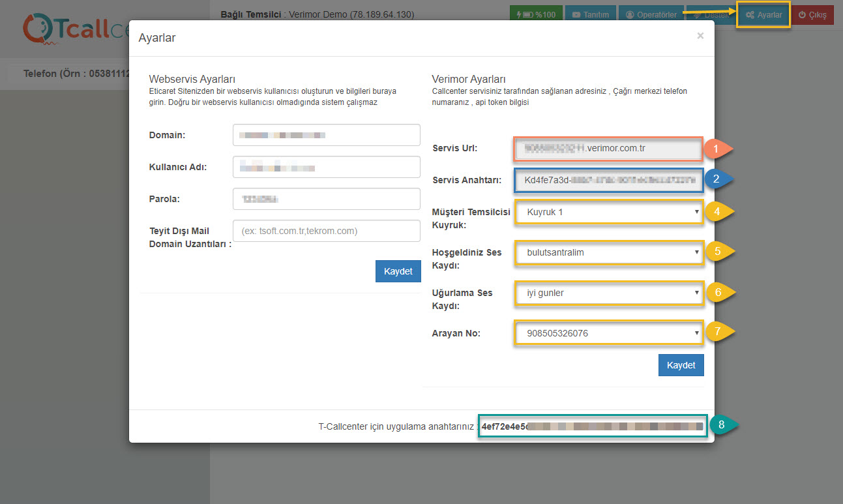Click the Servis Url field
This screenshot has height=504, width=843.
(608, 149)
